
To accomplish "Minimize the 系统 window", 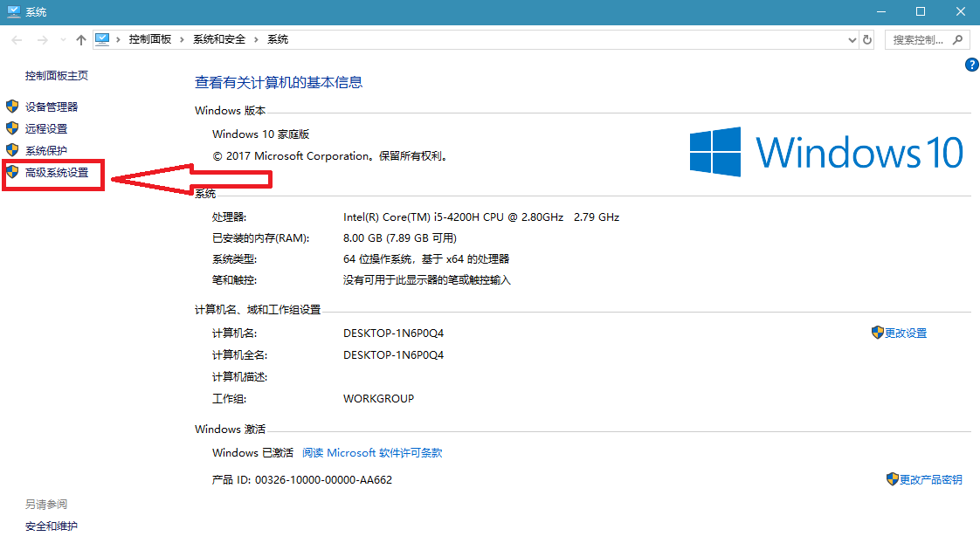I will click(881, 12).
